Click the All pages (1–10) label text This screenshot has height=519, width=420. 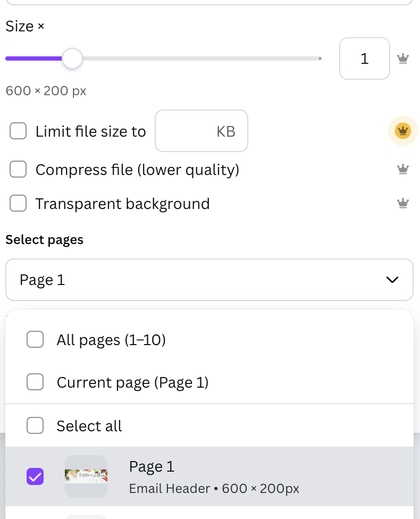click(111, 340)
